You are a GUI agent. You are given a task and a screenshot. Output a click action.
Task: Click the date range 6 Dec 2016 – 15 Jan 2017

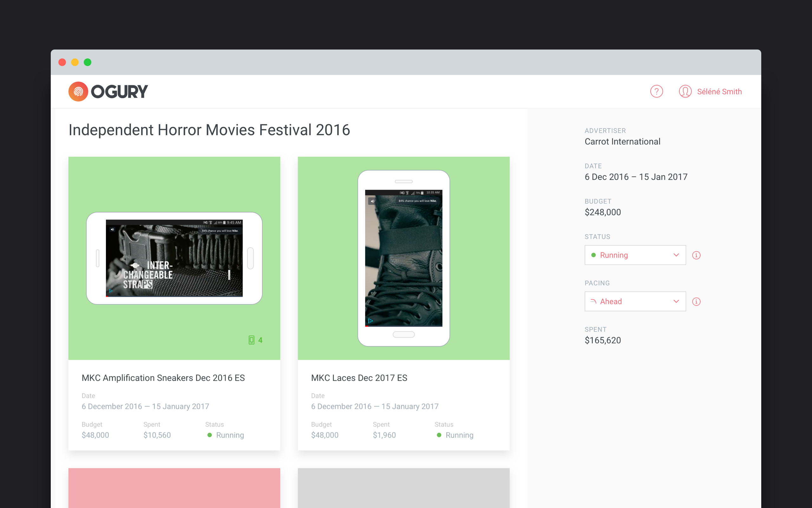[x=636, y=177]
